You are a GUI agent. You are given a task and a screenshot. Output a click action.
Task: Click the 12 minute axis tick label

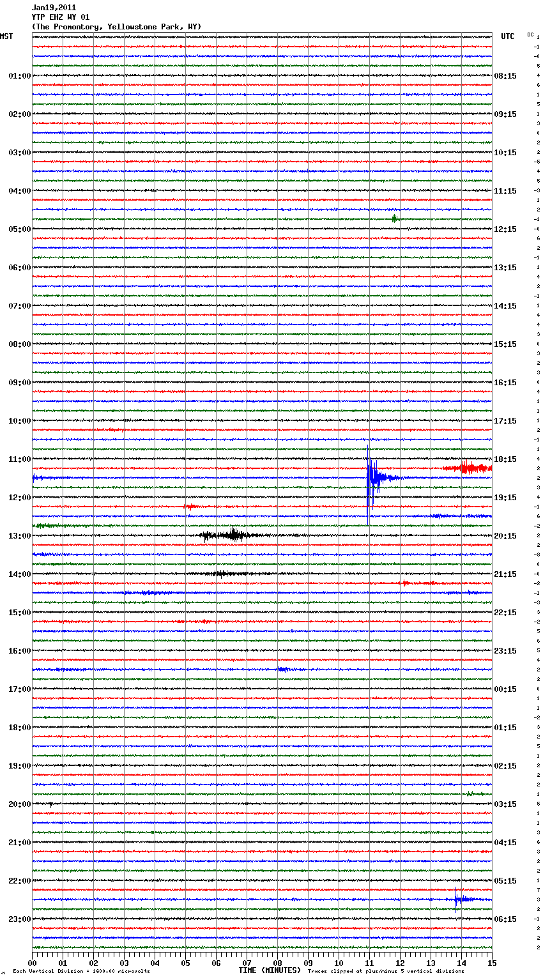pos(400,963)
